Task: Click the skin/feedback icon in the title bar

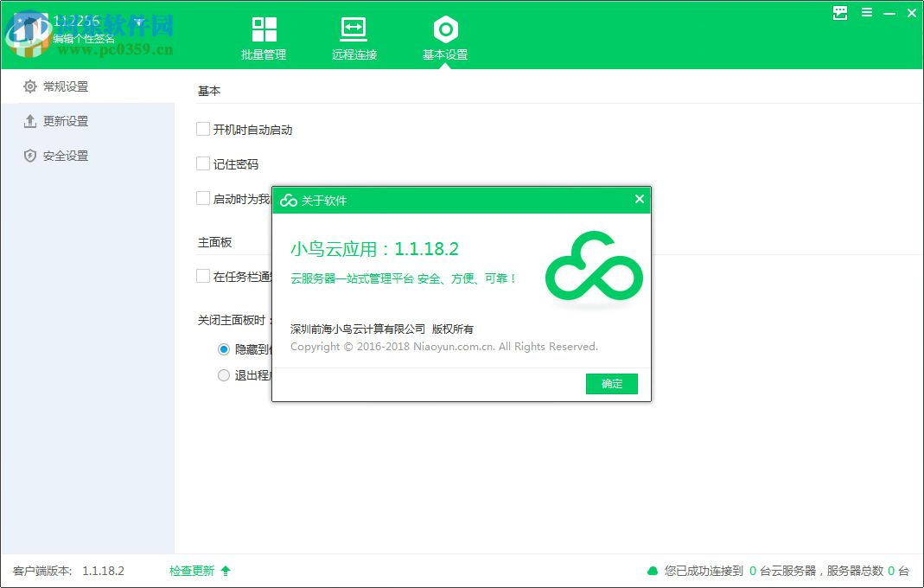Action: point(840,12)
